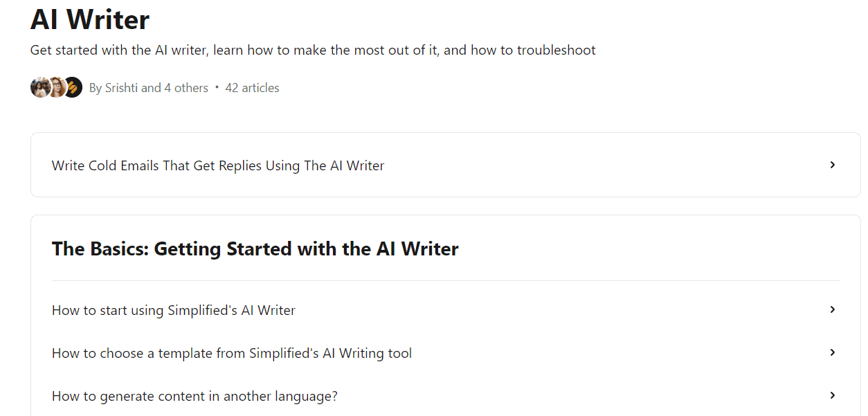868x416 pixels.
Task: Expand the chevron beside 'How to start using Simplified's AI Writer'
Action: [832, 309]
